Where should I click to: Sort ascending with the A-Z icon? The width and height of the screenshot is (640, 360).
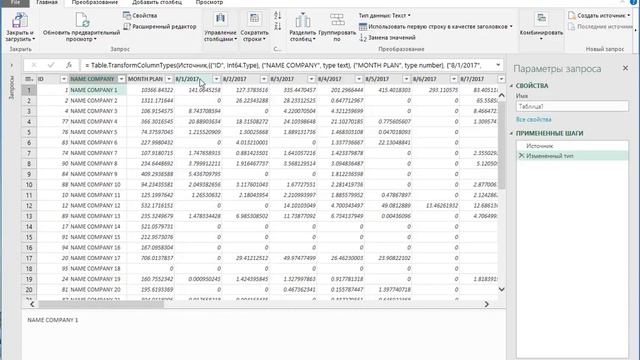(278, 16)
